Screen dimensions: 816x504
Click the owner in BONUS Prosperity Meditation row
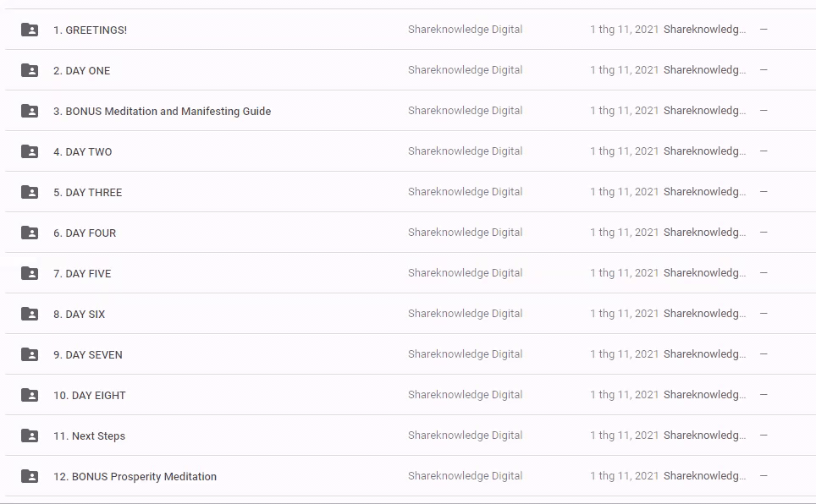coord(465,476)
